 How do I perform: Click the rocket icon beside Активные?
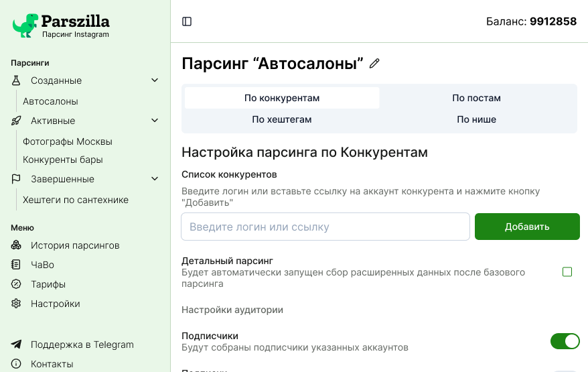tap(16, 121)
